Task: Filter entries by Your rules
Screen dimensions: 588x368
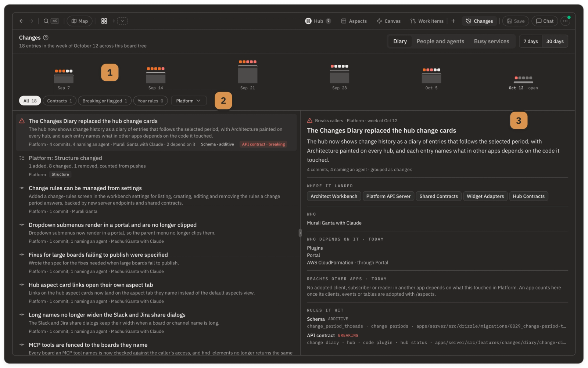Action: pyautogui.click(x=150, y=101)
